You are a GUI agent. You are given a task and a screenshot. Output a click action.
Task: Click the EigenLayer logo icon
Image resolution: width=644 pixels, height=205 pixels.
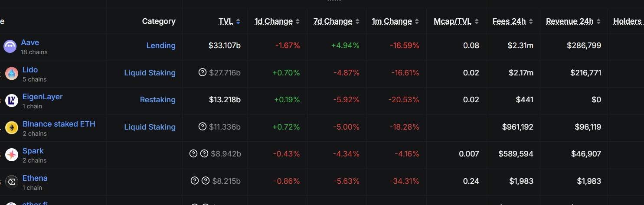12,101
